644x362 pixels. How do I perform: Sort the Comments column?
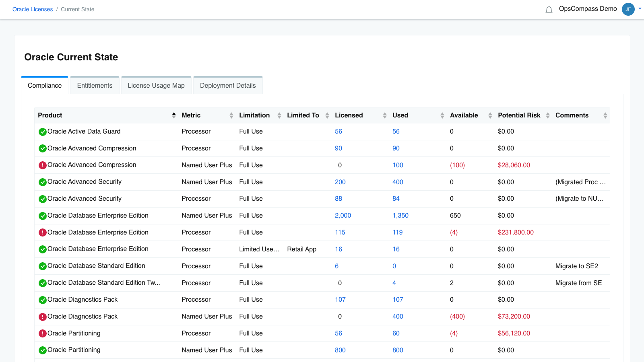pos(605,115)
